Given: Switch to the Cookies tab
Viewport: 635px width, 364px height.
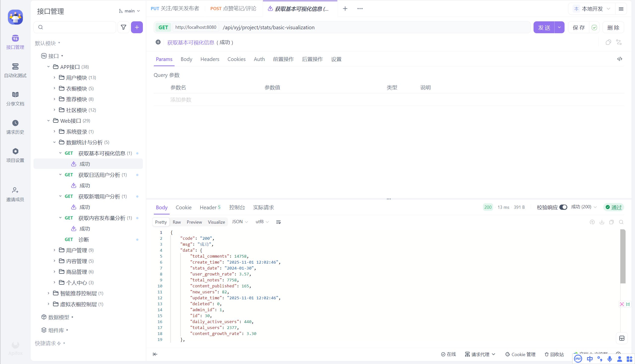Looking at the screenshot, I should pyautogui.click(x=236, y=59).
